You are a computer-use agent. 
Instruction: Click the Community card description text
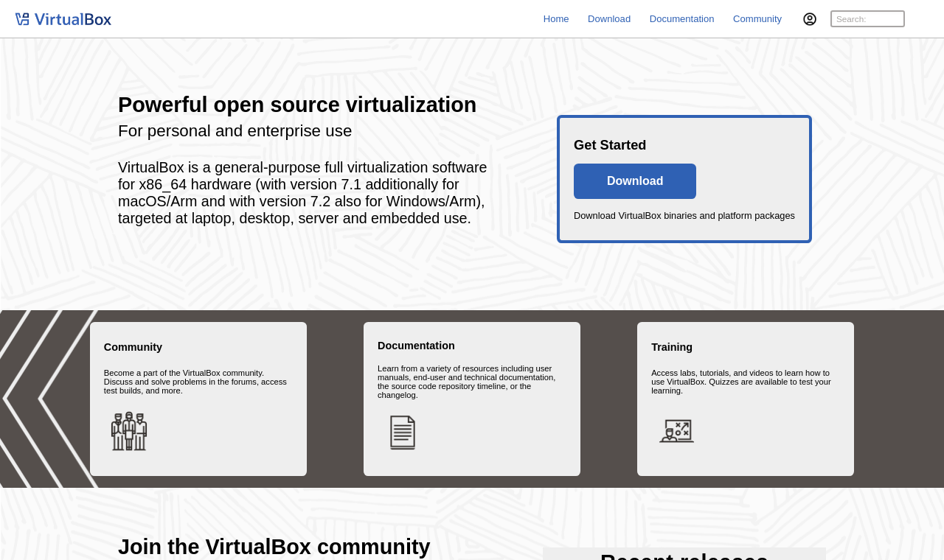[x=195, y=382]
